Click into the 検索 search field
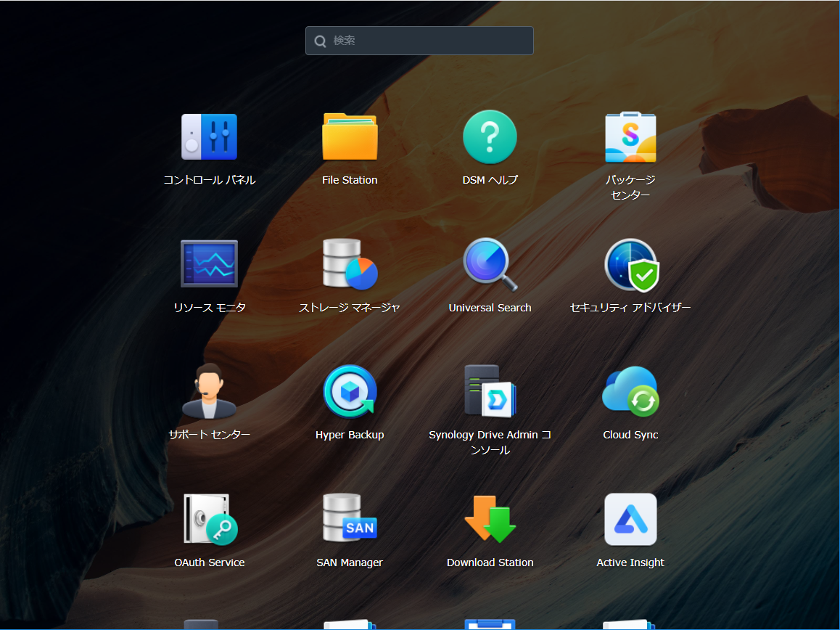 click(x=419, y=41)
